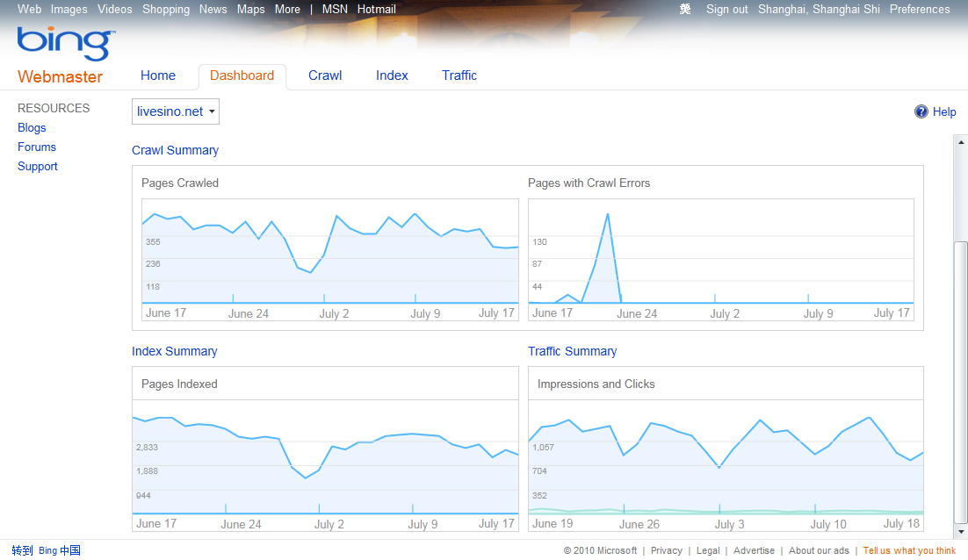
Task: Click the Help link text
Action: pos(944,111)
